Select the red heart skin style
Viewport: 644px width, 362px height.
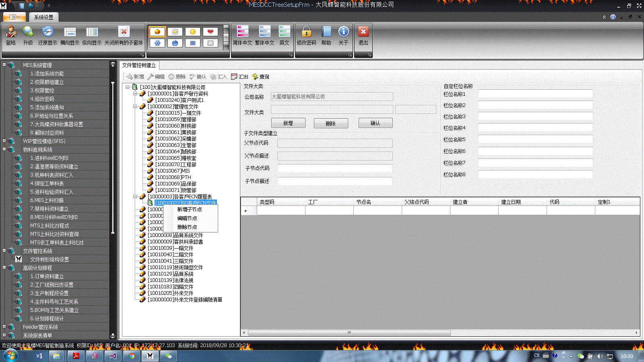point(211,32)
